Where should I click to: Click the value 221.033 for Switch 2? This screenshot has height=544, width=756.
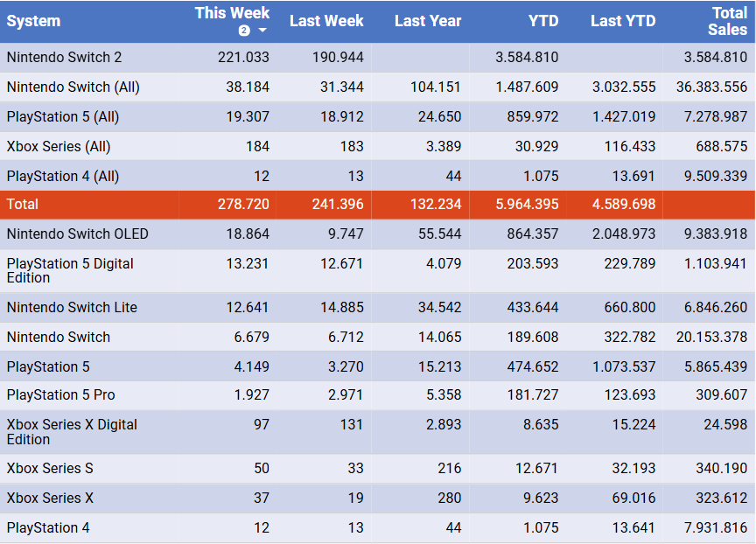(x=243, y=58)
